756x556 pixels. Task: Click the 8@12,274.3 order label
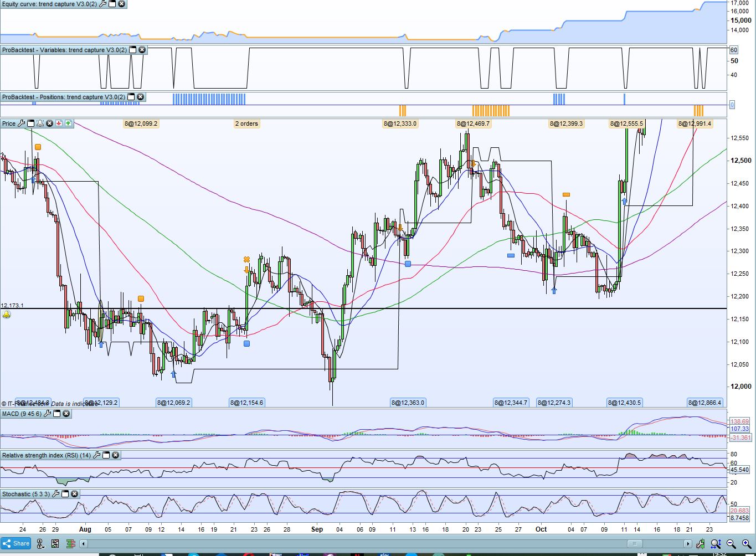(x=554, y=403)
